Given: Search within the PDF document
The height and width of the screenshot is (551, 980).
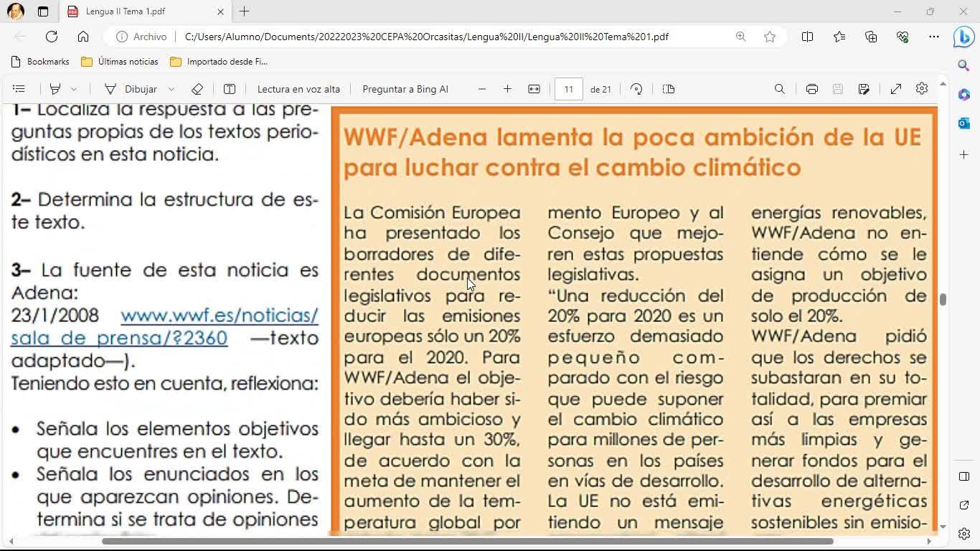Looking at the screenshot, I should click(780, 89).
